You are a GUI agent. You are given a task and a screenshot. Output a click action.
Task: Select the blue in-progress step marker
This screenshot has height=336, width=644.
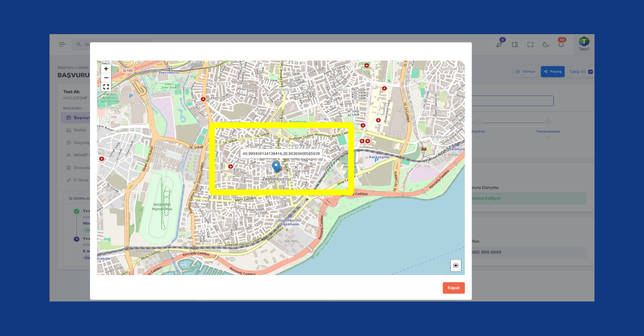pos(77,239)
